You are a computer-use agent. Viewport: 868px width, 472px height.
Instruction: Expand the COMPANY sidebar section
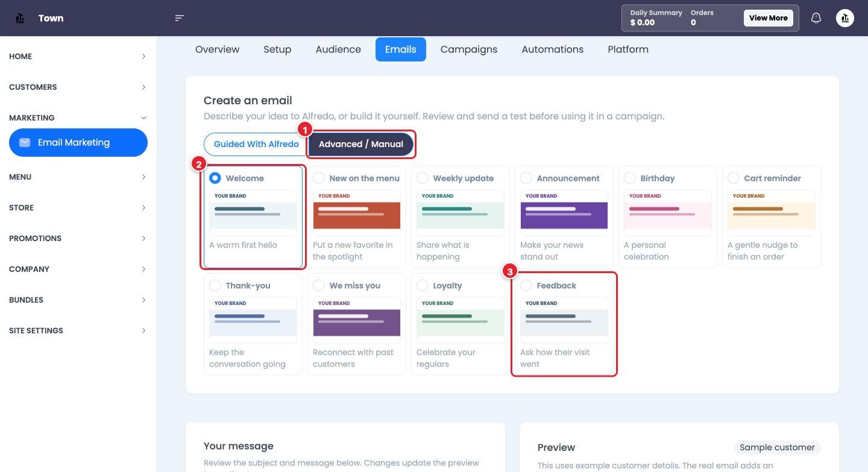pos(78,269)
